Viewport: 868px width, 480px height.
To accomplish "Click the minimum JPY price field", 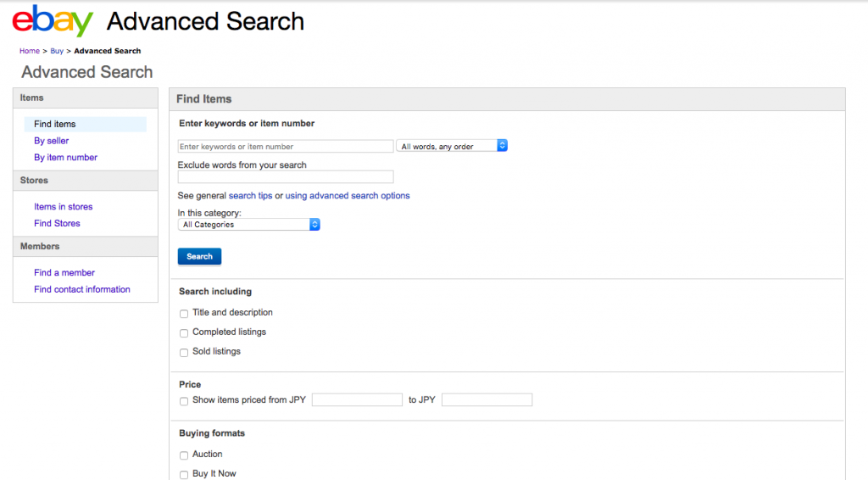I will tap(357, 399).
